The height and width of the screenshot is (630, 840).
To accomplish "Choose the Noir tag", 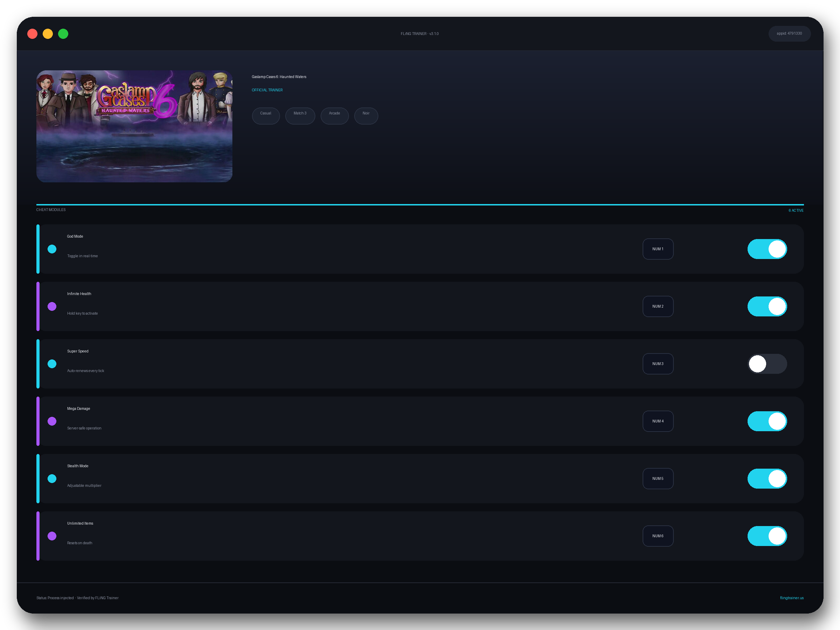I will [366, 116].
